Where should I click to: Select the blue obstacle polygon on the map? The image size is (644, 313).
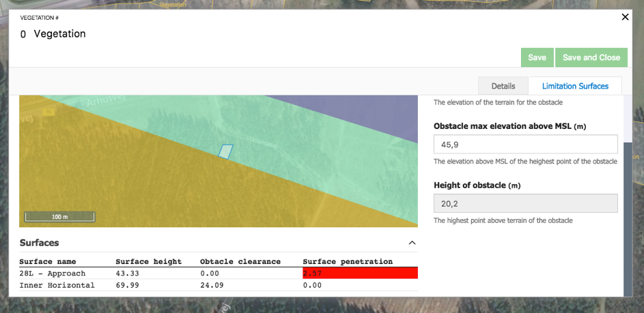pos(225,151)
